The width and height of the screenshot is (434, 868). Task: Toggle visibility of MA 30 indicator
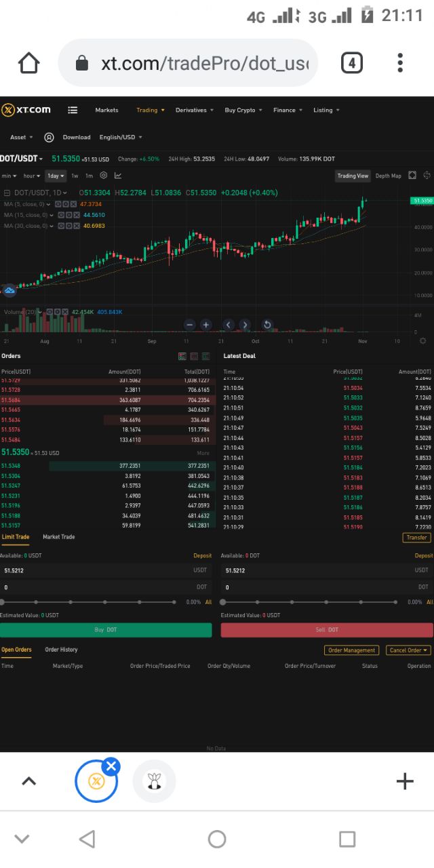[61, 226]
